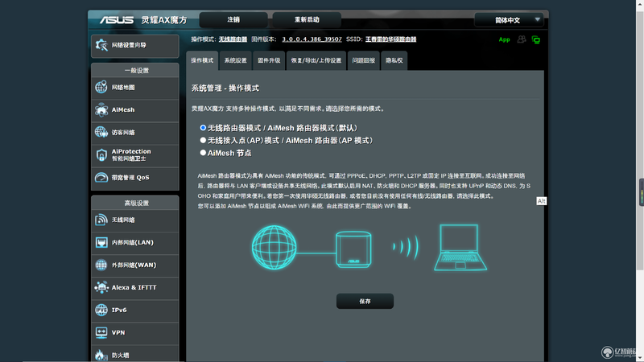Select 无线接入点(AP)模式 radio option

pyautogui.click(x=203, y=140)
